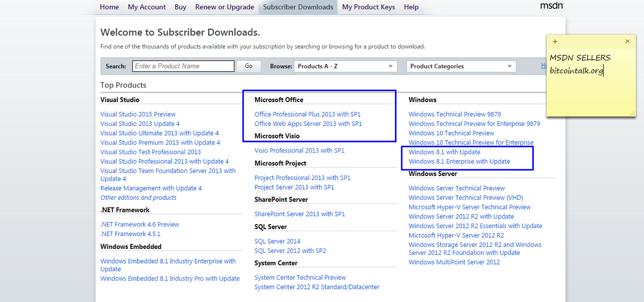Viewport: 644px width, 302px height.
Task: Open Release Management with Update 4
Action: (151, 188)
